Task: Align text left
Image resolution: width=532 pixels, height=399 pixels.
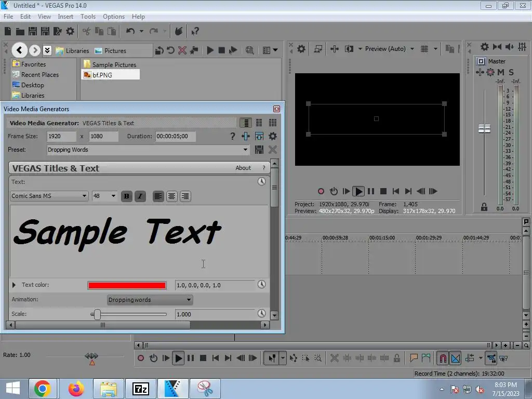Action: [158, 196]
